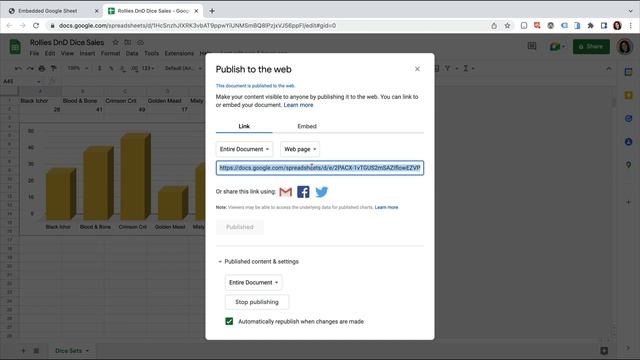The height and width of the screenshot is (360, 640).
Task: Click the greyed-out Published button
Action: [x=240, y=227]
